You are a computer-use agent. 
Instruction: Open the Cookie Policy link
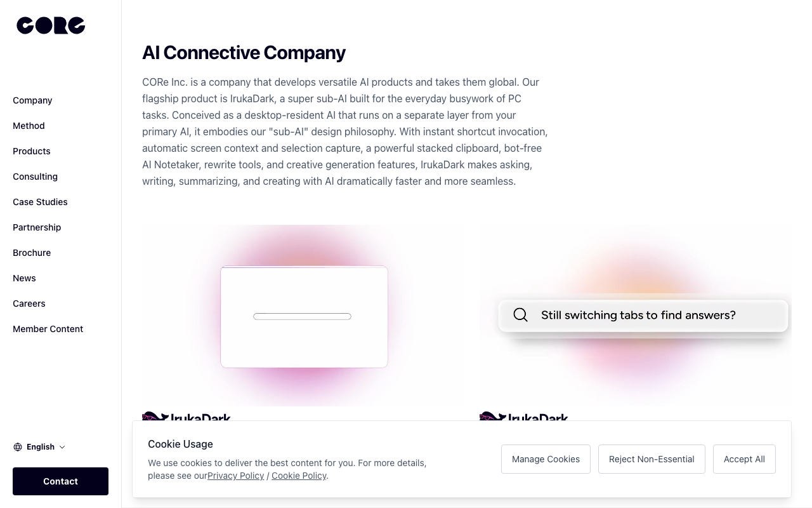pos(299,476)
